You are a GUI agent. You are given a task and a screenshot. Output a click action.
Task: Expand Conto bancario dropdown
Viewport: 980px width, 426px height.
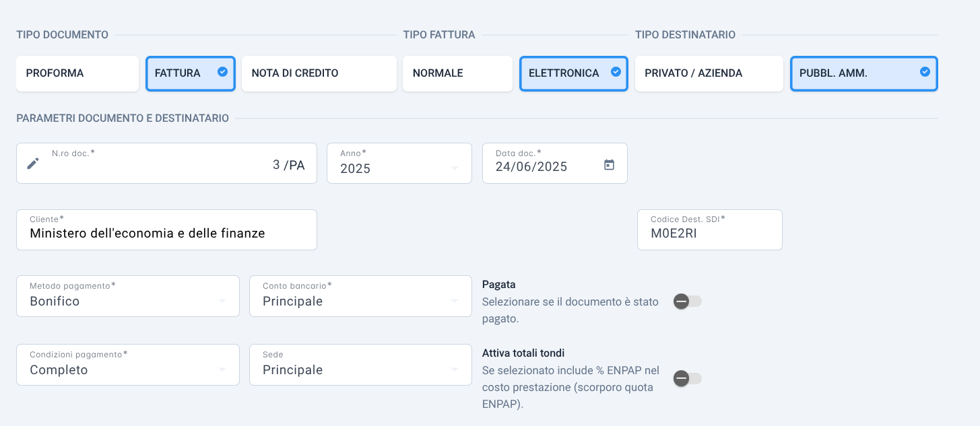360,296
